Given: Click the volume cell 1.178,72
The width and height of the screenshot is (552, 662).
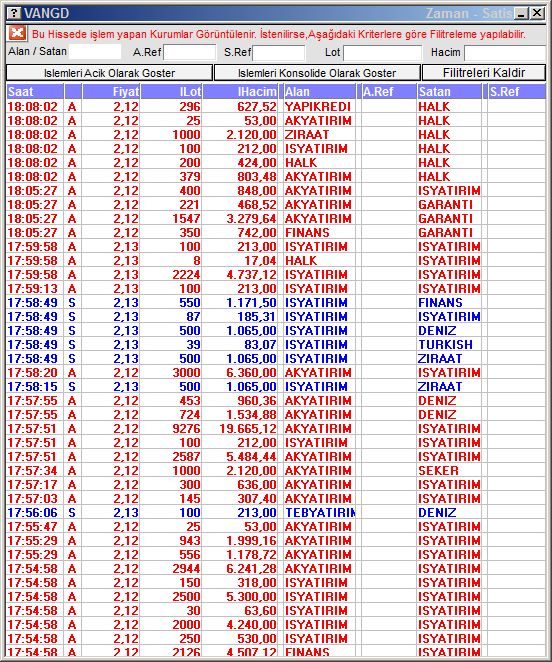Looking at the screenshot, I should [240, 554].
